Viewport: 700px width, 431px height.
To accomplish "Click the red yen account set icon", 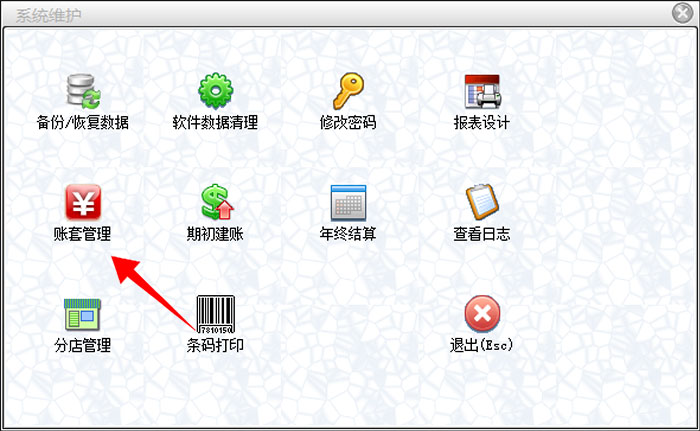I will pos(83,202).
